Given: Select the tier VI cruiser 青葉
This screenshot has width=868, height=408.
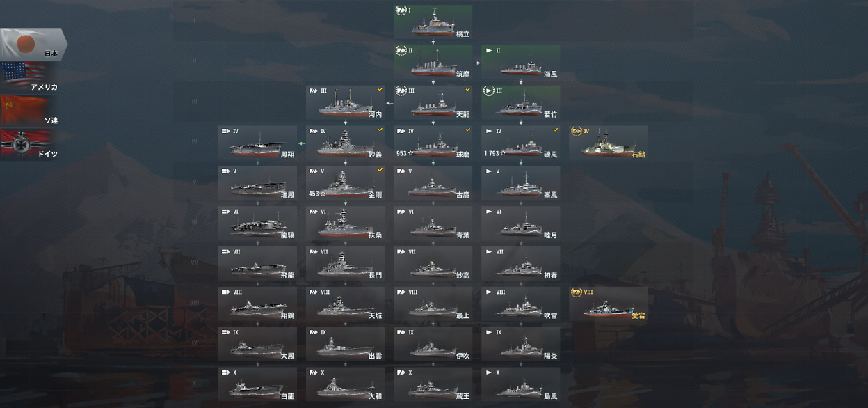Looking at the screenshot, I should pyautogui.click(x=433, y=223).
